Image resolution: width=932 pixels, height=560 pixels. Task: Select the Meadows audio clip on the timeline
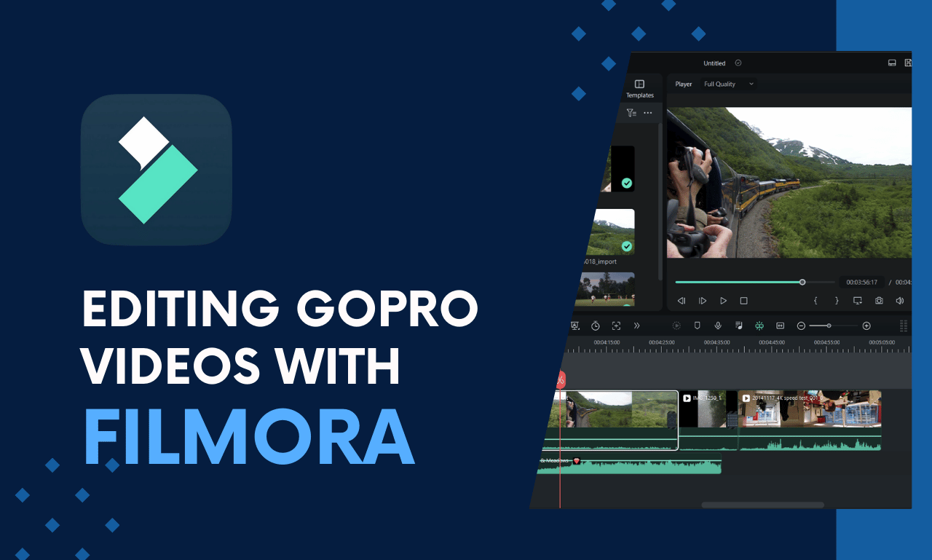click(629, 464)
